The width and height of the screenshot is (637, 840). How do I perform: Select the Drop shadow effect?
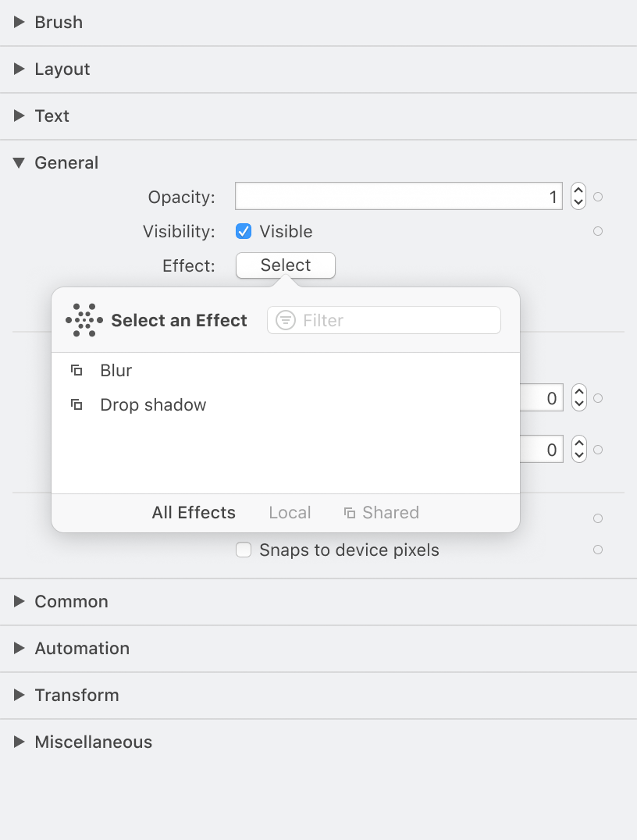(x=152, y=404)
